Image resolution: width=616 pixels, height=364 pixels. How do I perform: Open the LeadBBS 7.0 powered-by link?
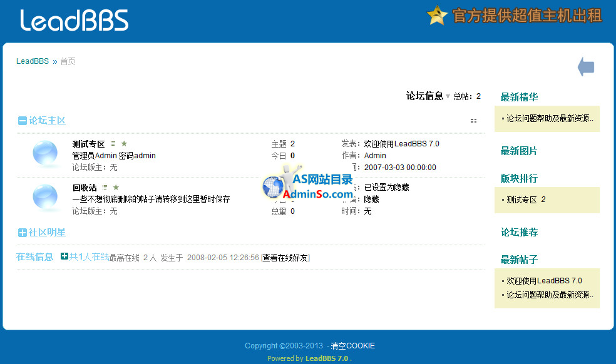327,358
